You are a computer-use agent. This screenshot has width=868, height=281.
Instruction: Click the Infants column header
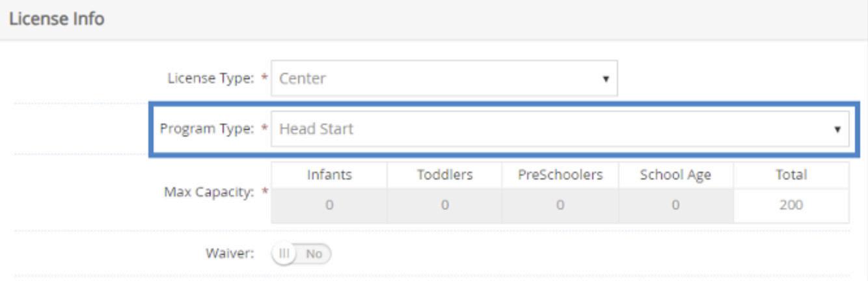pyautogui.click(x=329, y=175)
